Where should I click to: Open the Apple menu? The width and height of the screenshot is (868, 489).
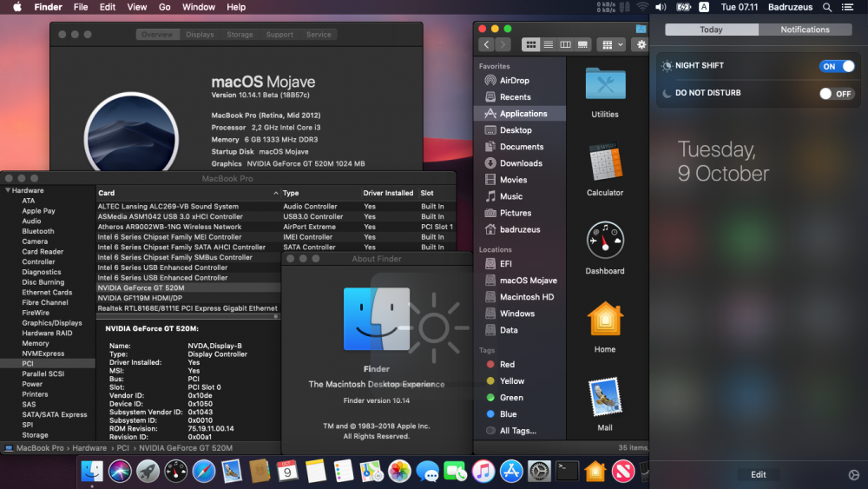click(x=17, y=7)
